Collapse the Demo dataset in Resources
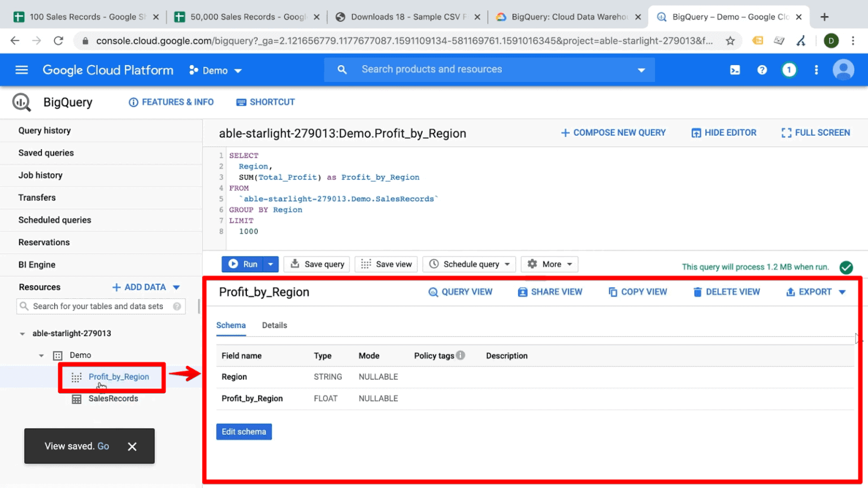Screen dimensions: 868x488 pyautogui.click(x=41, y=355)
